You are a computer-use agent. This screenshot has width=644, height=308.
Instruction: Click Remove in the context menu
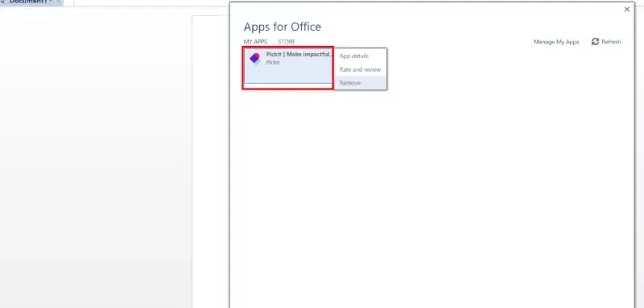(350, 83)
